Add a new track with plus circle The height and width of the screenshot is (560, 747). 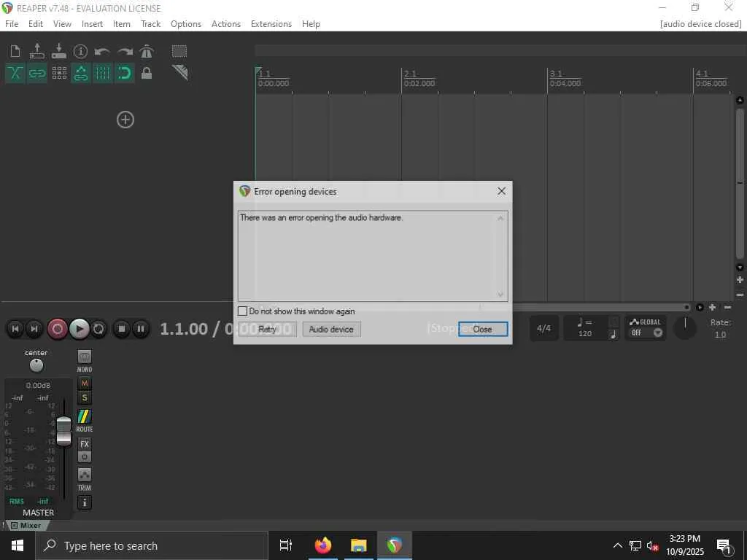click(x=125, y=120)
